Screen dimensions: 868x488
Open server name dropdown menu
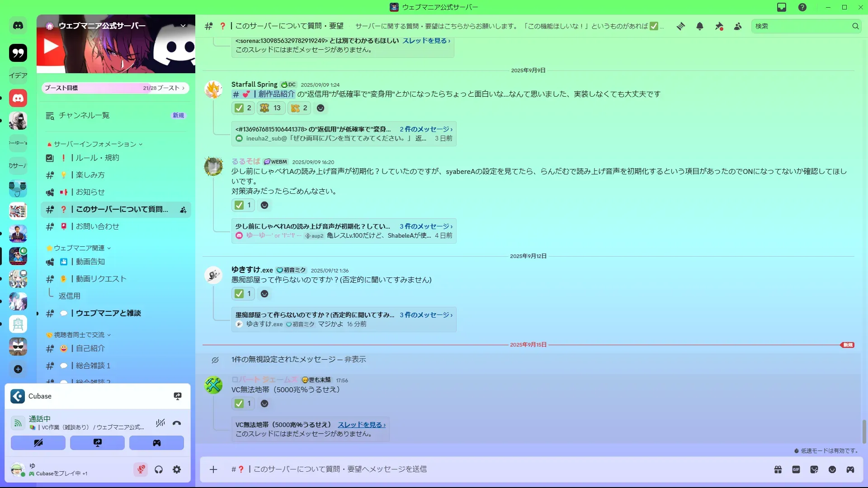pos(183,26)
